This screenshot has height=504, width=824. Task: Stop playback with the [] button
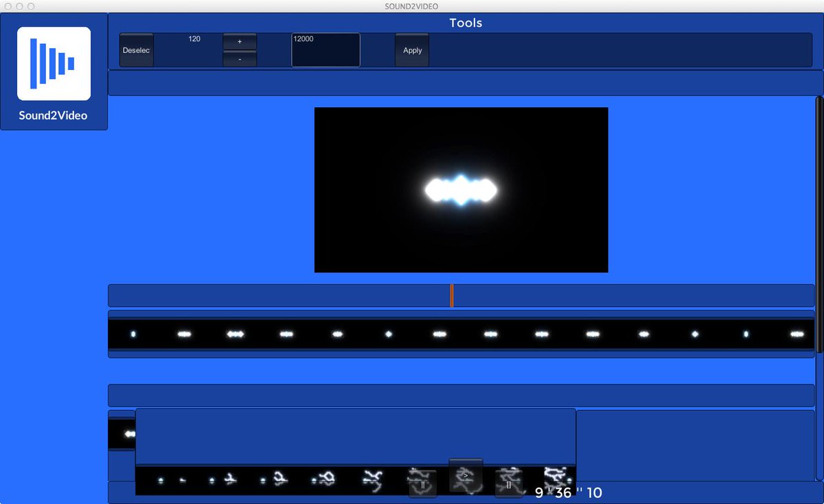pos(509,484)
